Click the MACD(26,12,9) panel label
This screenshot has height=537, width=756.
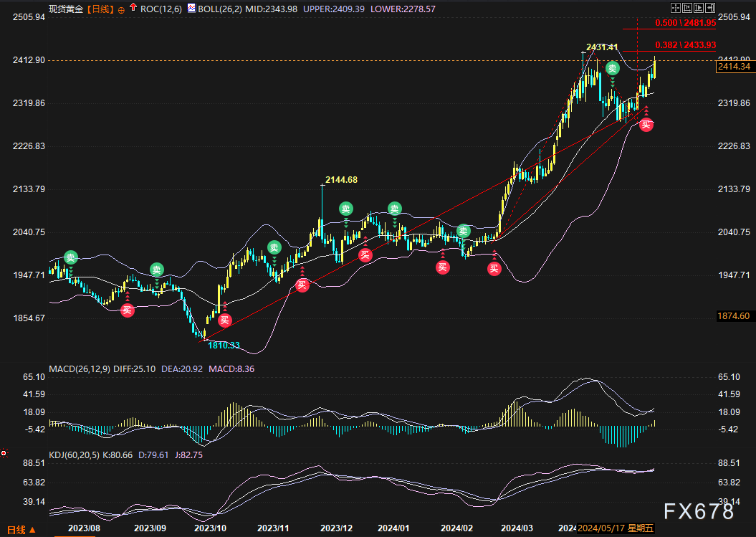click(x=80, y=369)
